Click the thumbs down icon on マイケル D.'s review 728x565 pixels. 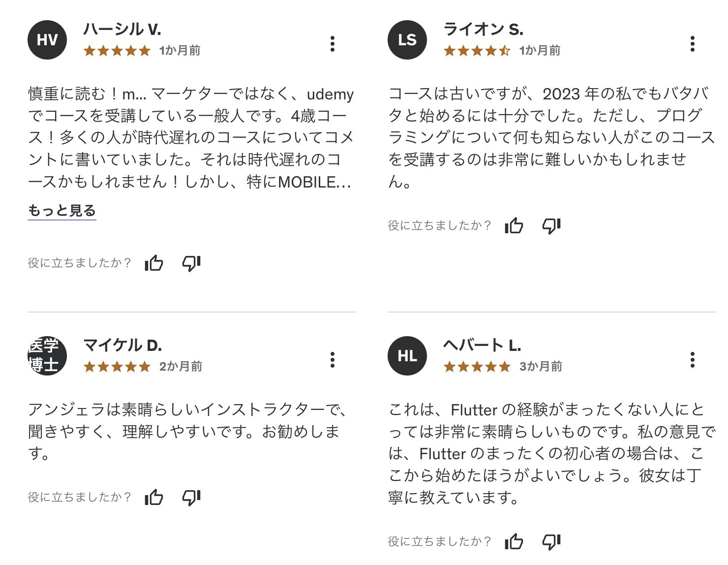point(191,498)
